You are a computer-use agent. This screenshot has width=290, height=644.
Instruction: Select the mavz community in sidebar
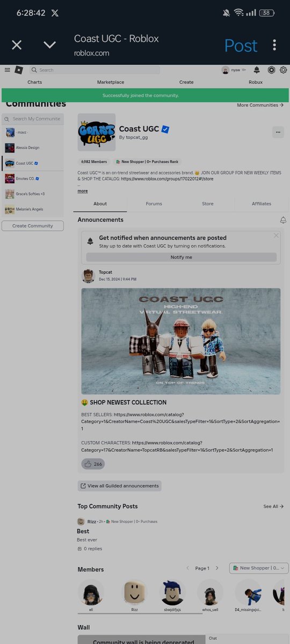click(x=33, y=133)
